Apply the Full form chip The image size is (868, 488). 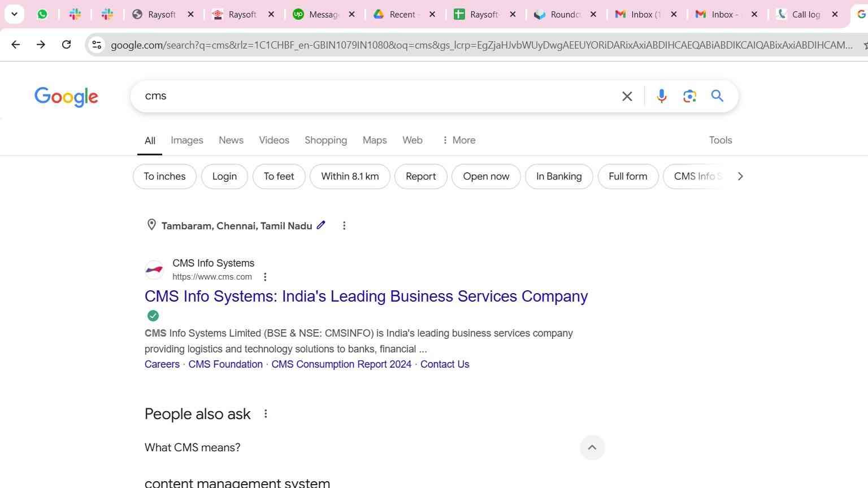[628, 176]
